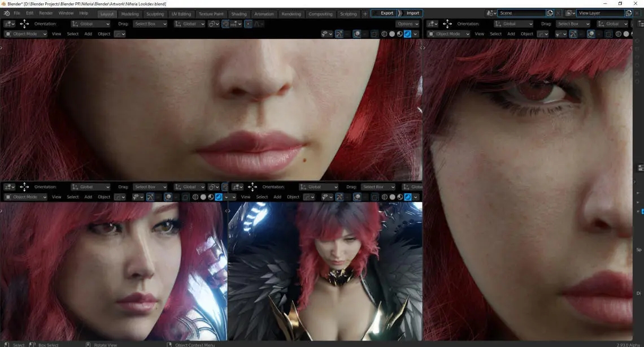Open the Window menu
644x347 pixels.
pos(66,13)
